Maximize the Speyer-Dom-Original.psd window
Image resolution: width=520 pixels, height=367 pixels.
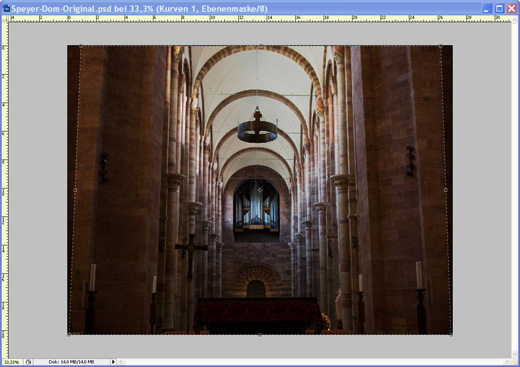[x=499, y=8]
